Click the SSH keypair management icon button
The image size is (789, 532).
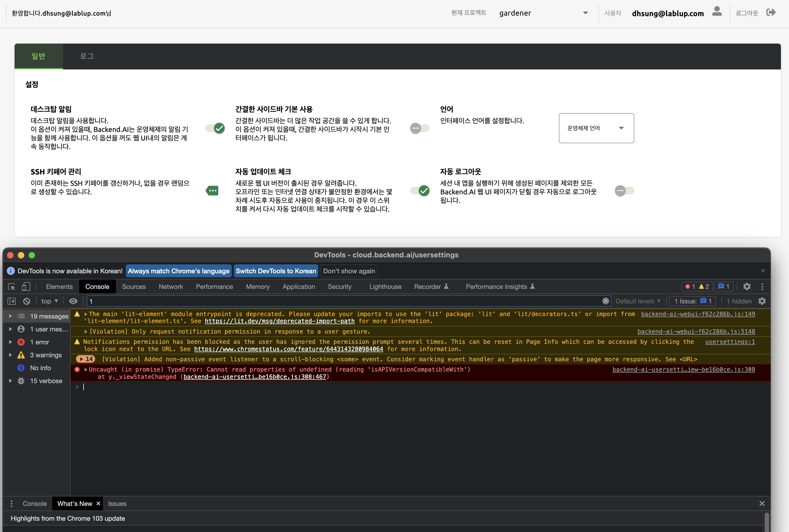pos(213,191)
